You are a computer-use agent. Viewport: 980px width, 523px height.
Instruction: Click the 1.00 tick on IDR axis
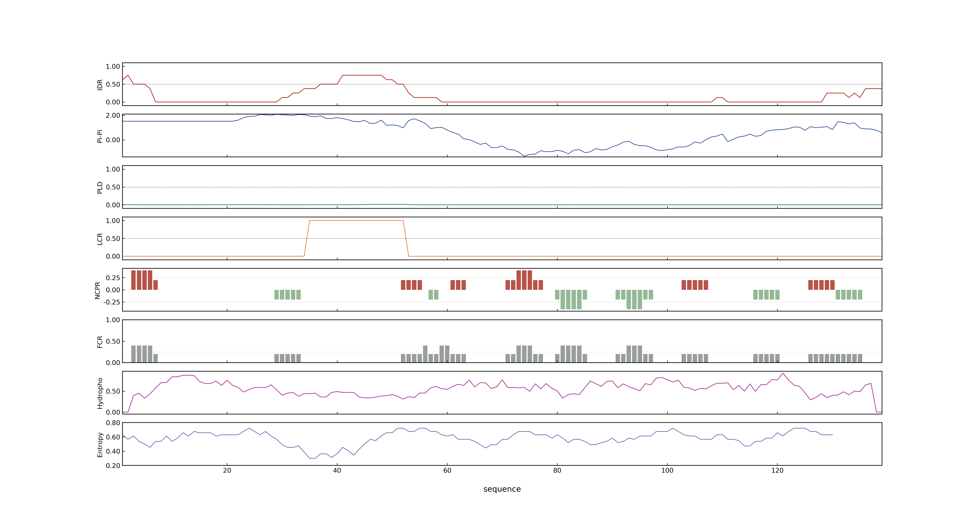tap(113, 67)
